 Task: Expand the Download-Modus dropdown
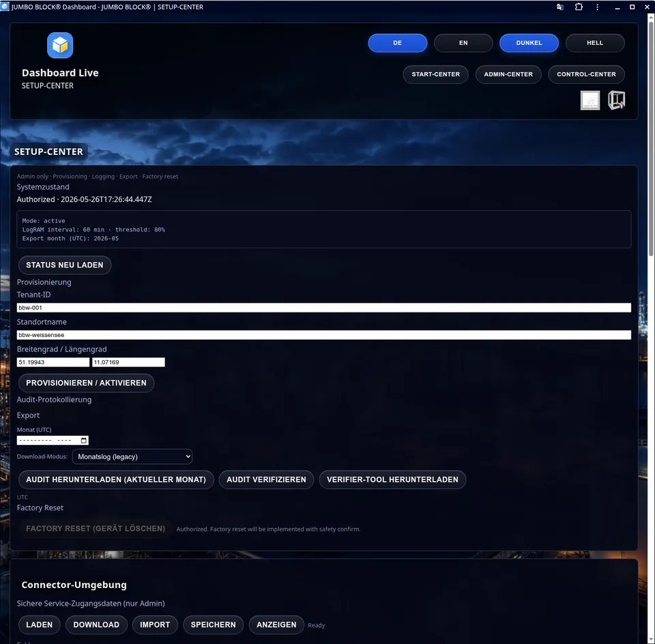point(132,456)
